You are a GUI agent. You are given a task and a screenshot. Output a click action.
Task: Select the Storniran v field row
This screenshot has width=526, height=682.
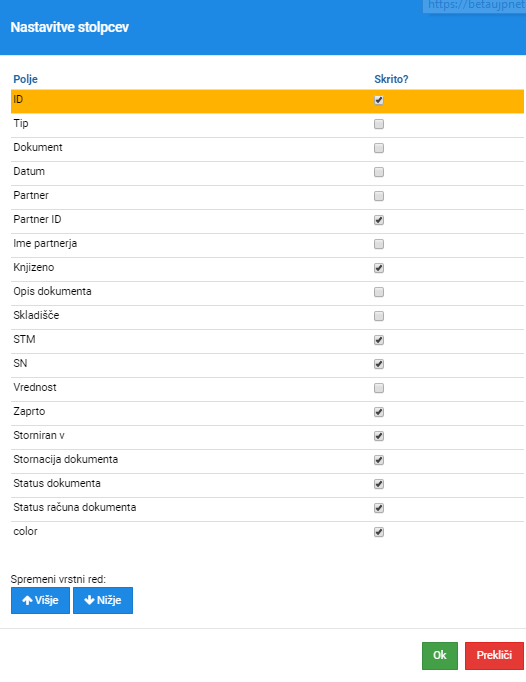[x=267, y=437]
